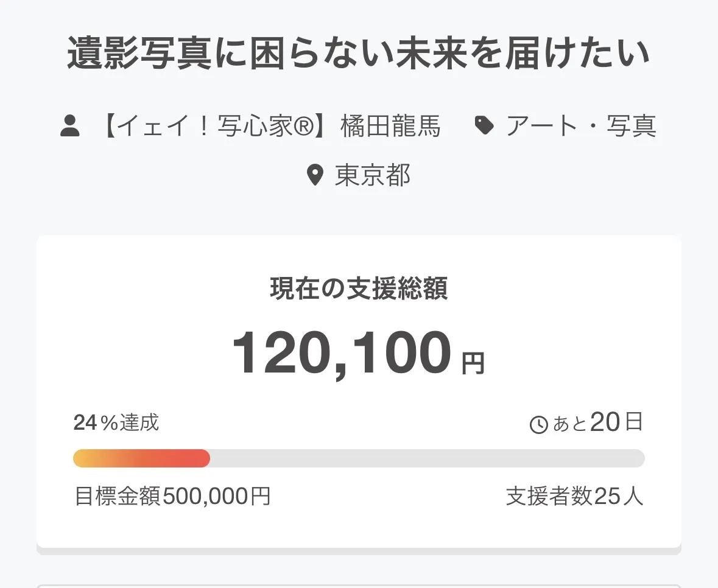Click the 目標金額 goal label

point(118,496)
